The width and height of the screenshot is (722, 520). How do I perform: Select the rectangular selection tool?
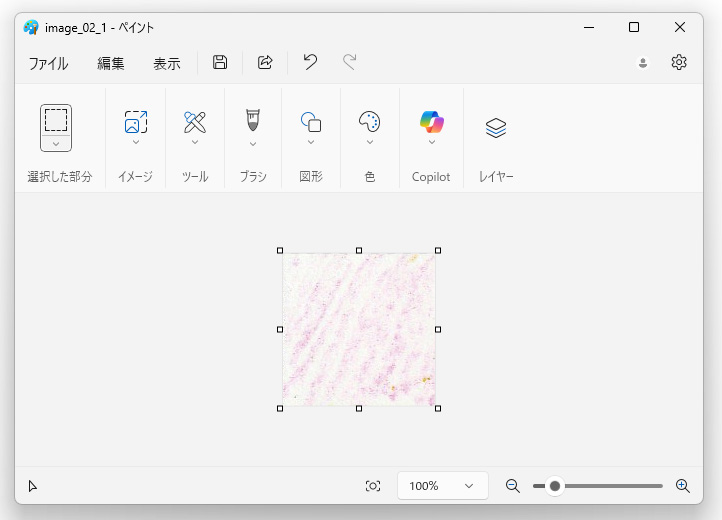click(56, 120)
